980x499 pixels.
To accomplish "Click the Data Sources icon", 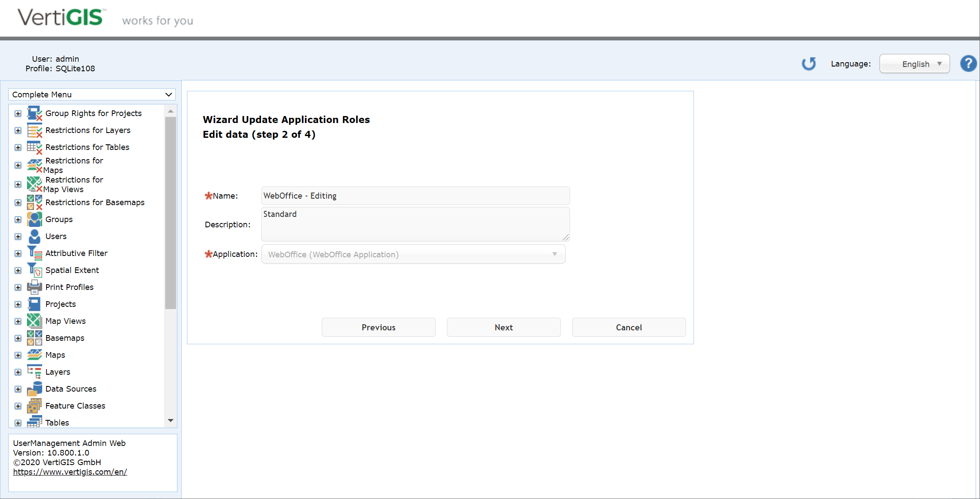I will tap(34, 388).
